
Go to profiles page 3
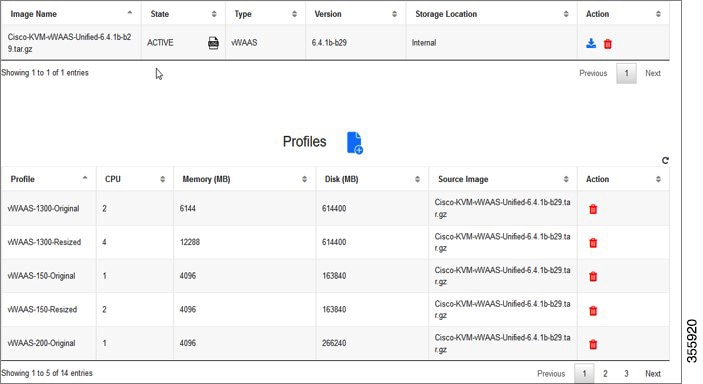tap(626, 373)
